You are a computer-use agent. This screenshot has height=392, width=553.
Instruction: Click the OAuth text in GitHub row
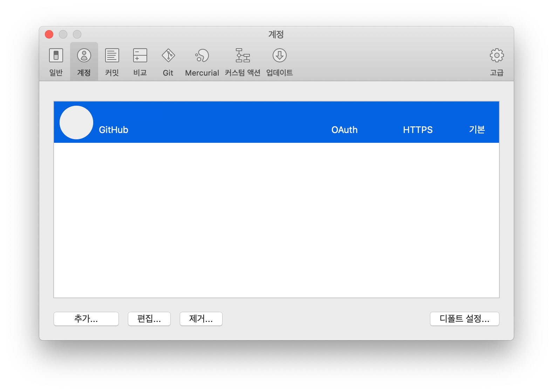[344, 130]
